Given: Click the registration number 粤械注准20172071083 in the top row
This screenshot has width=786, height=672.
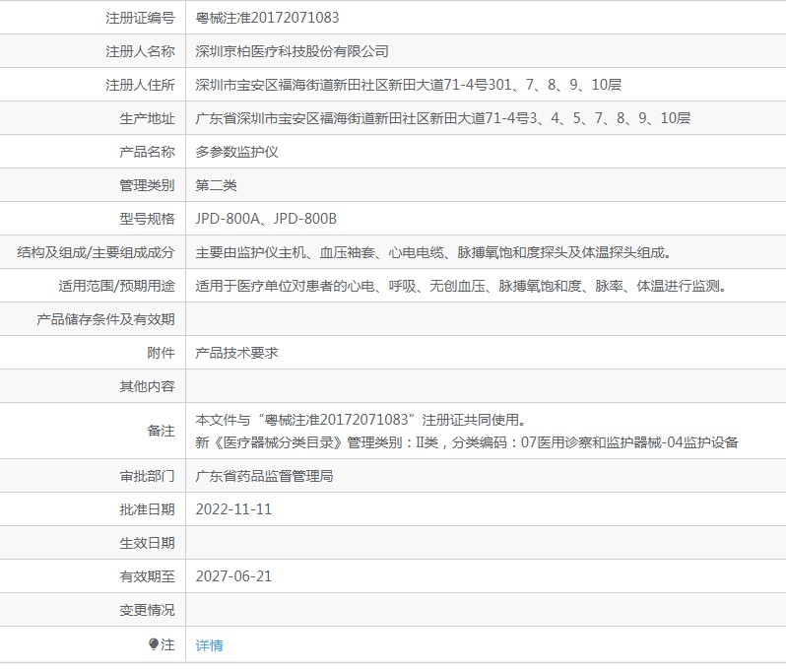Looking at the screenshot, I should coord(268,18).
